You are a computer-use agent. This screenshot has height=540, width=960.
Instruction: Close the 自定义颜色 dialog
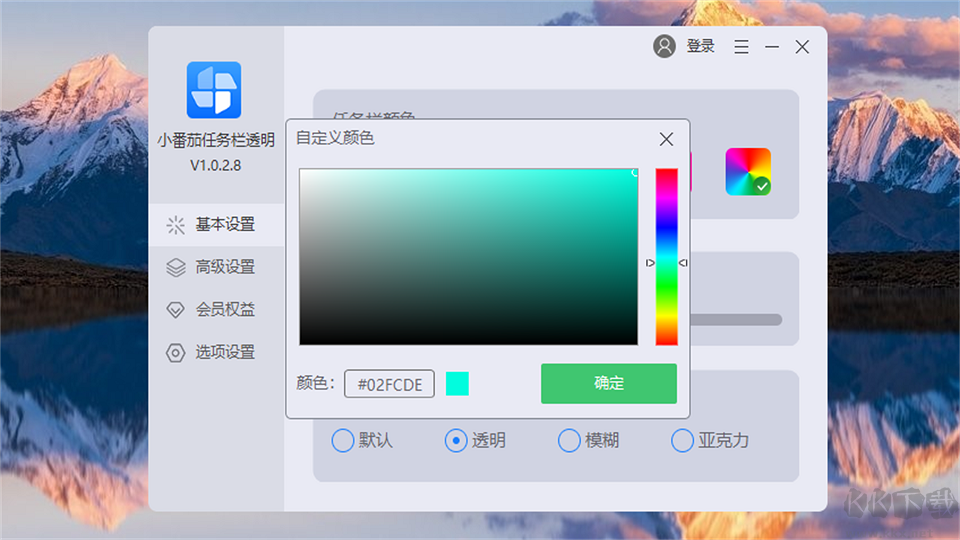[666, 139]
